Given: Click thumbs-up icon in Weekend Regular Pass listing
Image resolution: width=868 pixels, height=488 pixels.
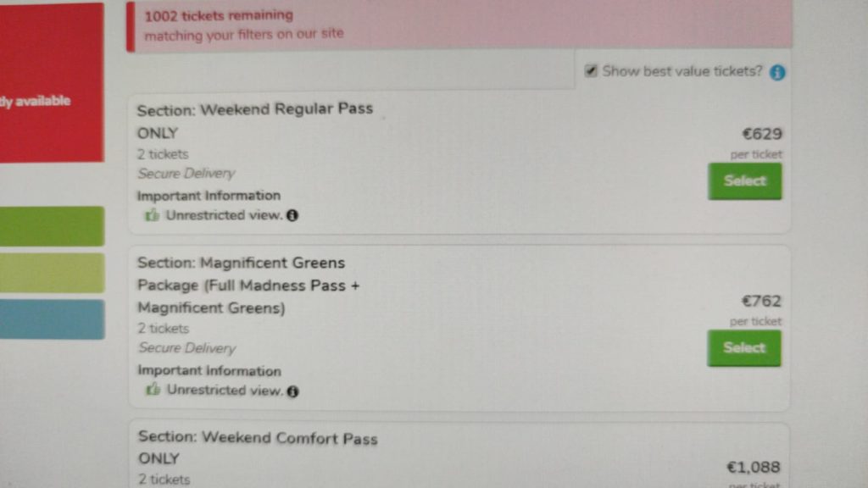Looking at the screenshot, I should pos(152,215).
